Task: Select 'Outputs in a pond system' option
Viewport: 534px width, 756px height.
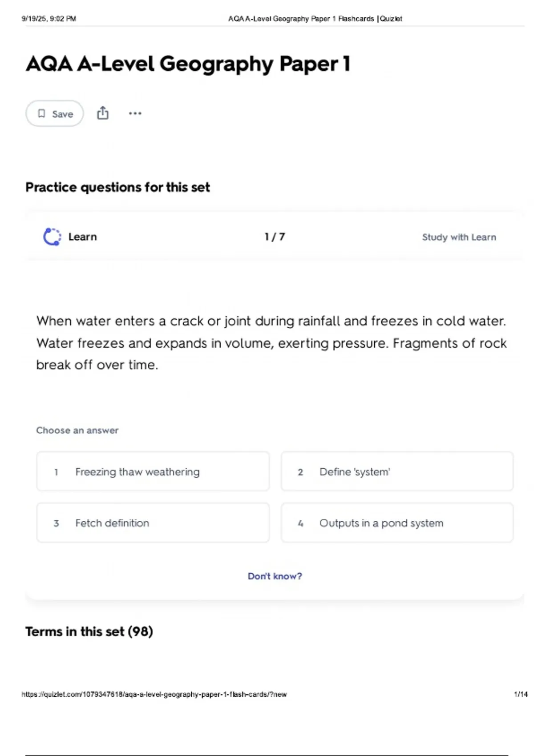Action: click(x=397, y=523)
